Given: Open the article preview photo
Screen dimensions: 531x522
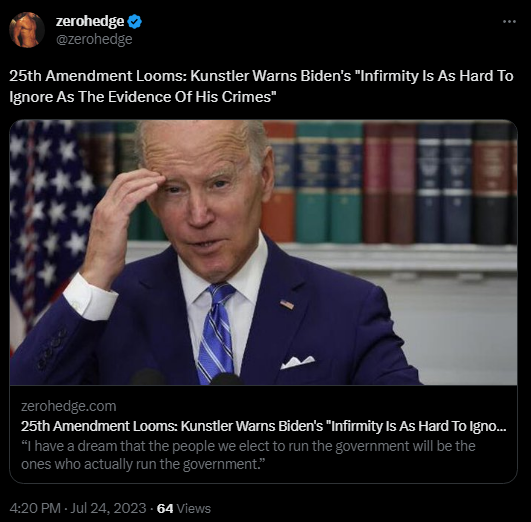Looking at the screenshot, I should (x=263, y=252).
